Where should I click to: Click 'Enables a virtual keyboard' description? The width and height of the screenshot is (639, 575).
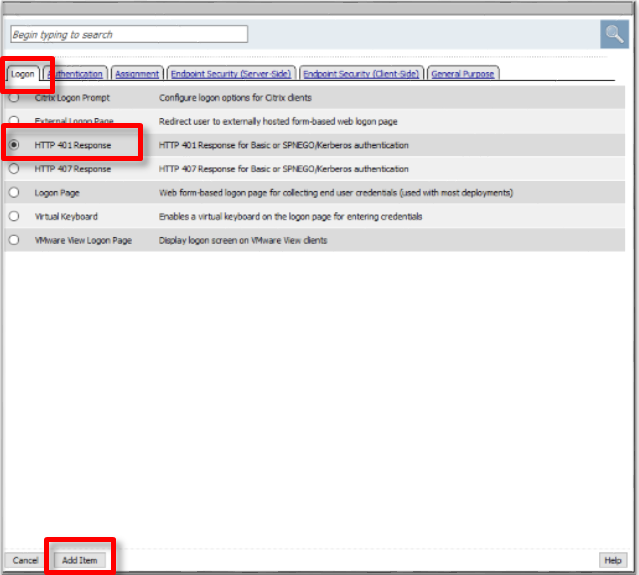tap(291, 216)
